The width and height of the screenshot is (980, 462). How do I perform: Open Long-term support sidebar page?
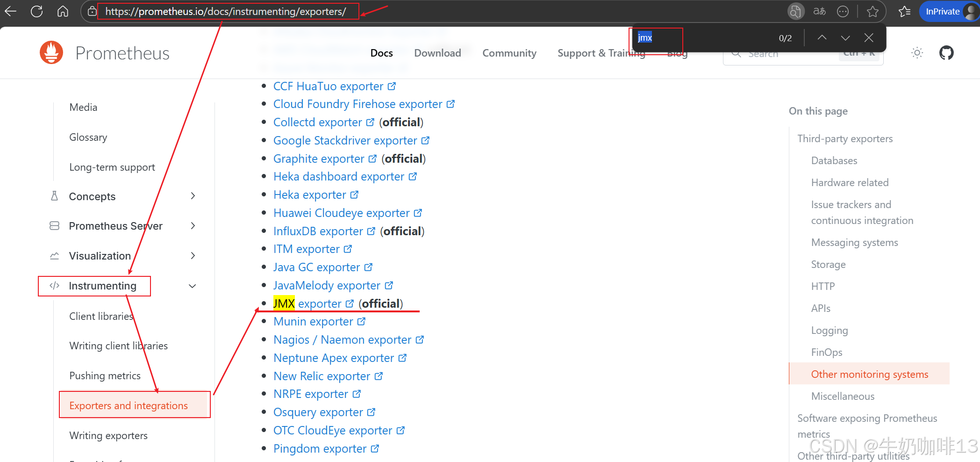pyautogui.click(x=112, y=167)
